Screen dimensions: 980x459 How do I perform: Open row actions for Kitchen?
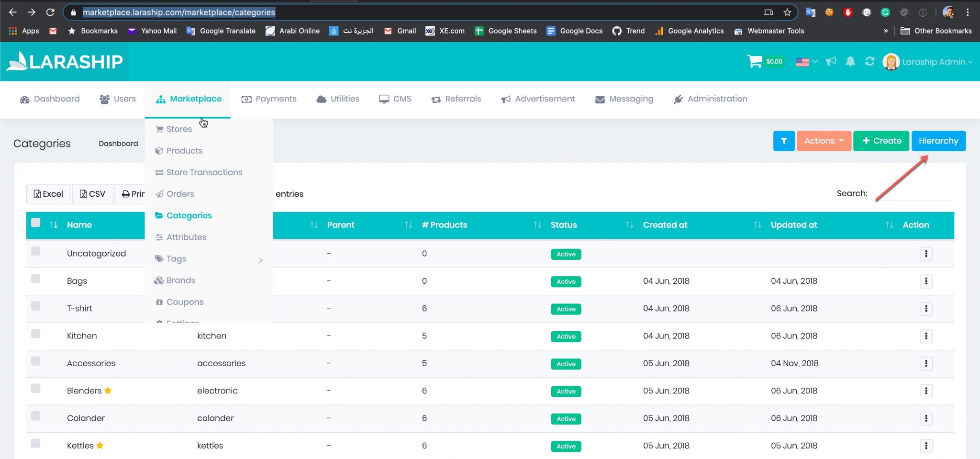coord(926,336)
